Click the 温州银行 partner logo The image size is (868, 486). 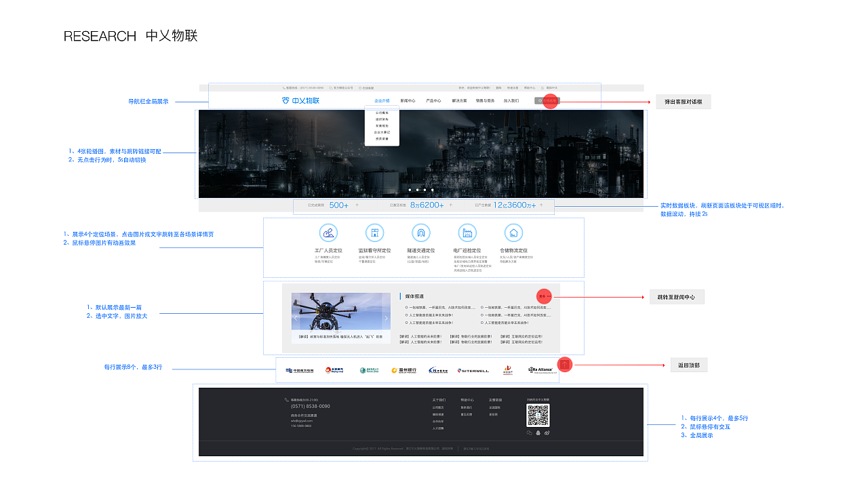pos(403,370)
